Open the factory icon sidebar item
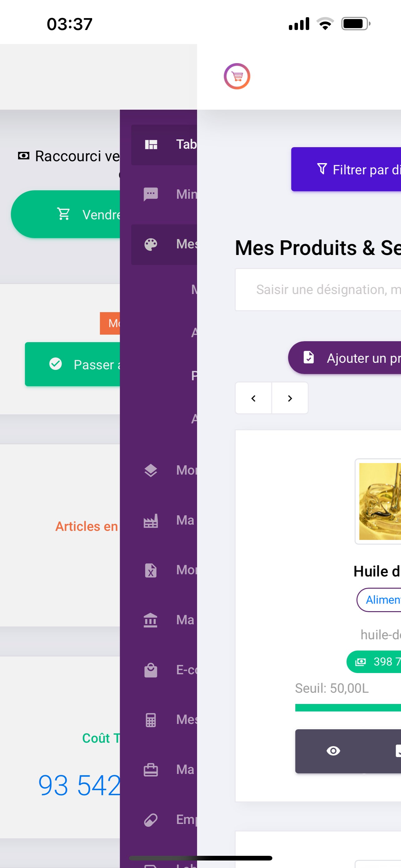The image size is (401, 868). (x=164, y=520)
